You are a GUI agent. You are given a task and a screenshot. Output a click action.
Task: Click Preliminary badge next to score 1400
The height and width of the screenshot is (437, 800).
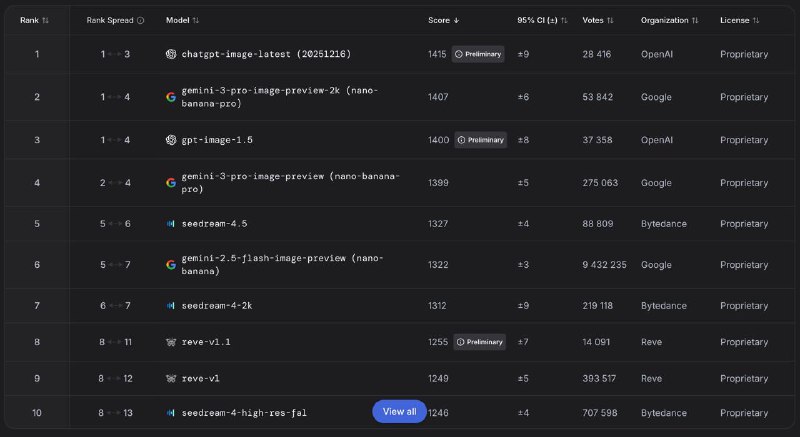[x=481, y=140]
